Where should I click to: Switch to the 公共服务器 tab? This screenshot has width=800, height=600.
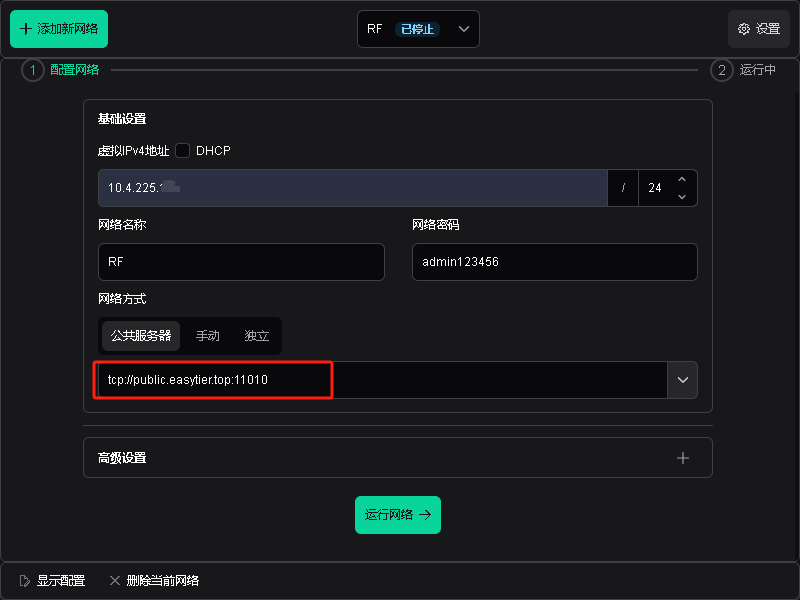click(x=140, y=336)
